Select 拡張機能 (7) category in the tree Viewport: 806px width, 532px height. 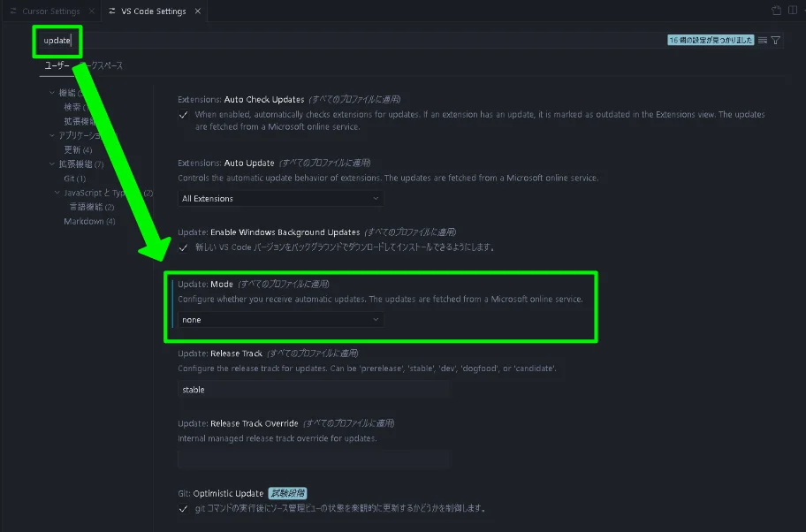[80, 164]
